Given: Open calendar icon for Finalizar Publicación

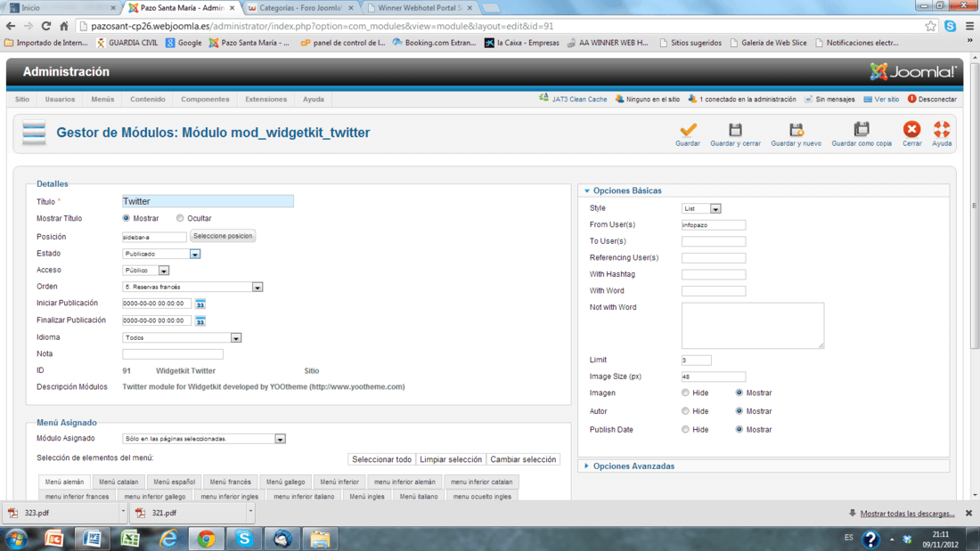Looking at the screenshot, I should (200, 320).
